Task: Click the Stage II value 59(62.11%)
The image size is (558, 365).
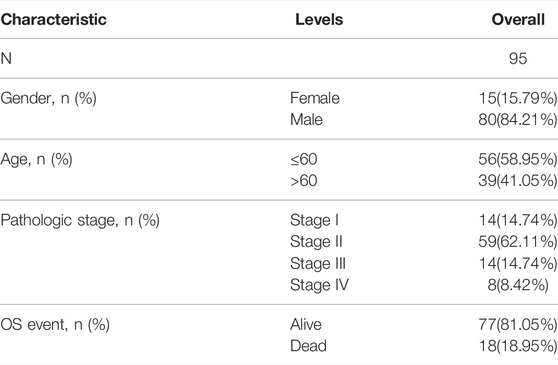Action: (518, 242)
